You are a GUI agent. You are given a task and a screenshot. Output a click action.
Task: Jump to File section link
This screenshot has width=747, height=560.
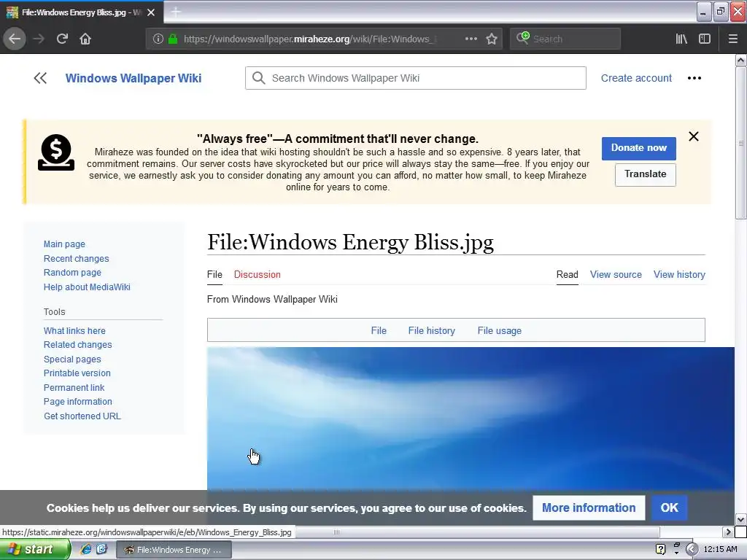pyautogui.click(x=379, y=330)
